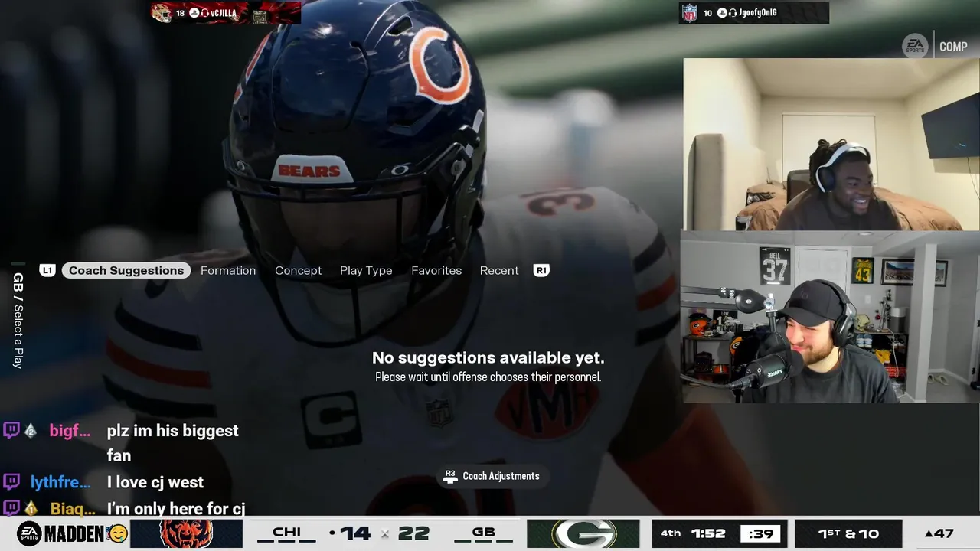Click the Twitch icon beside Biaq...
Screen dimensions: 980x551
[x=11, y=508]
